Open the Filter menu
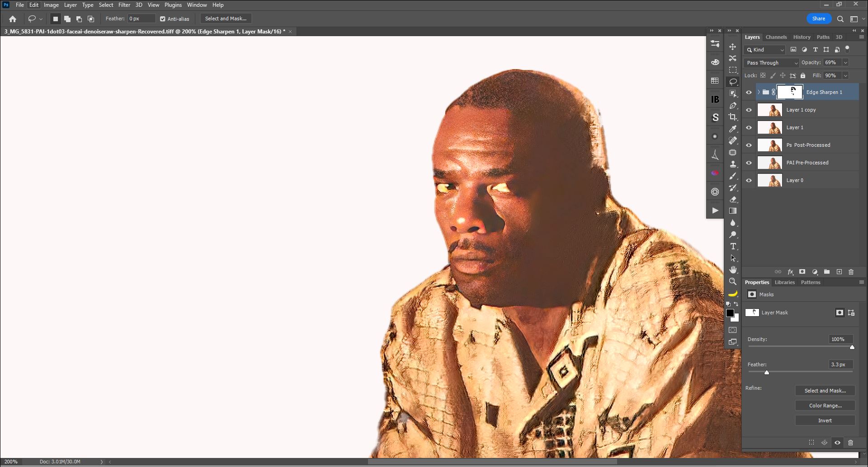 coord(124,5)
